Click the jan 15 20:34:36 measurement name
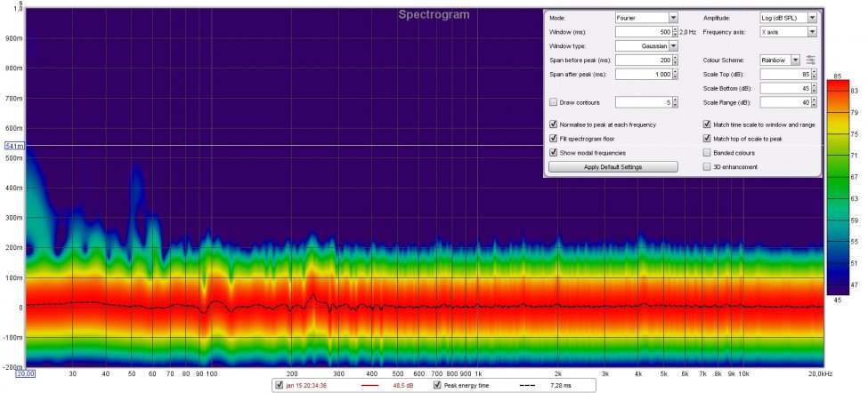This screenshot has height=393, width=868. click(x=305, y=385)
